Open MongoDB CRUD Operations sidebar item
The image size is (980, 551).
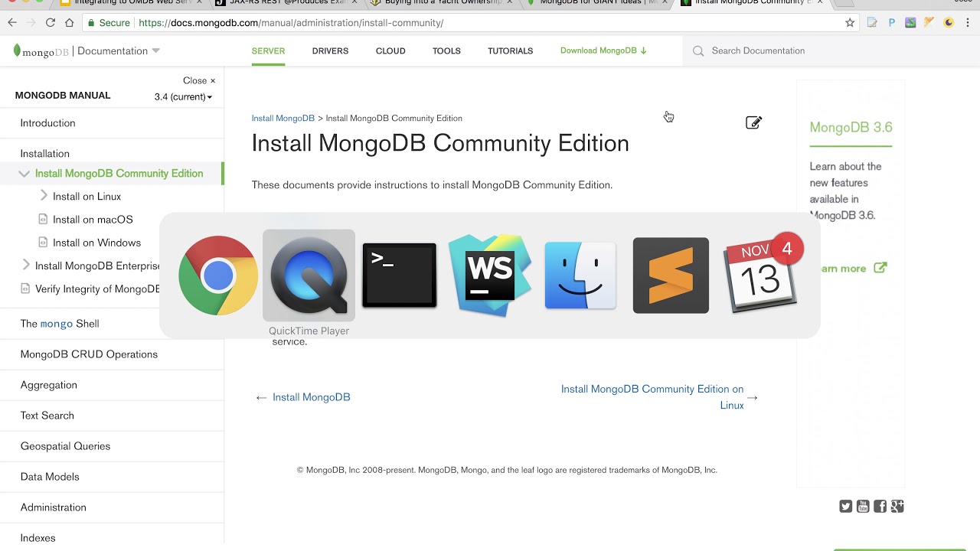pos(89,354)
